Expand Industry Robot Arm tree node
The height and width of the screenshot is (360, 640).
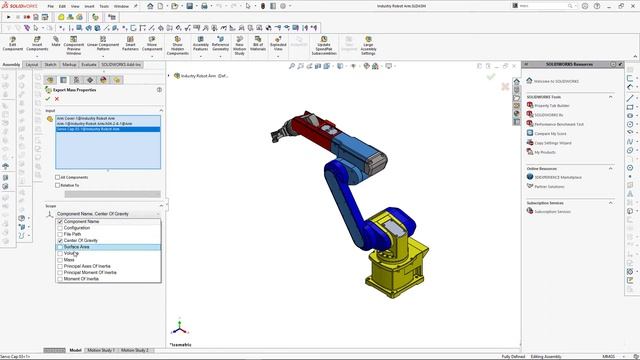[169, 76]
